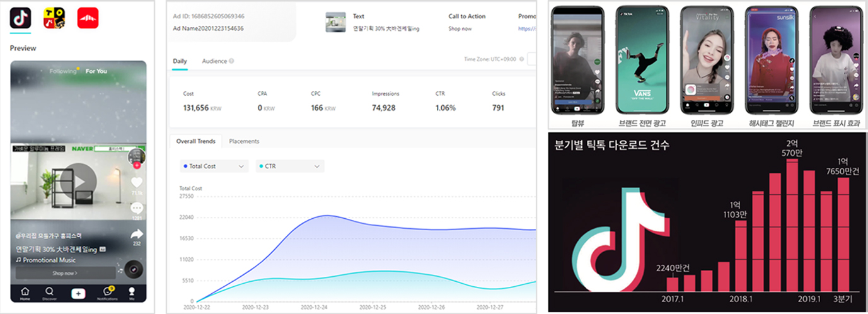Expand the Total Cost metric dropdown
This screenshot has width=868, height=314.
click(214, 166)
